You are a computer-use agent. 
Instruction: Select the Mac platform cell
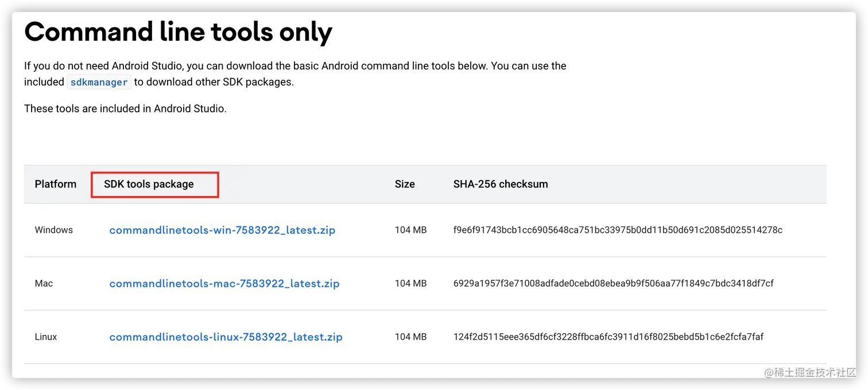point(44,283)
